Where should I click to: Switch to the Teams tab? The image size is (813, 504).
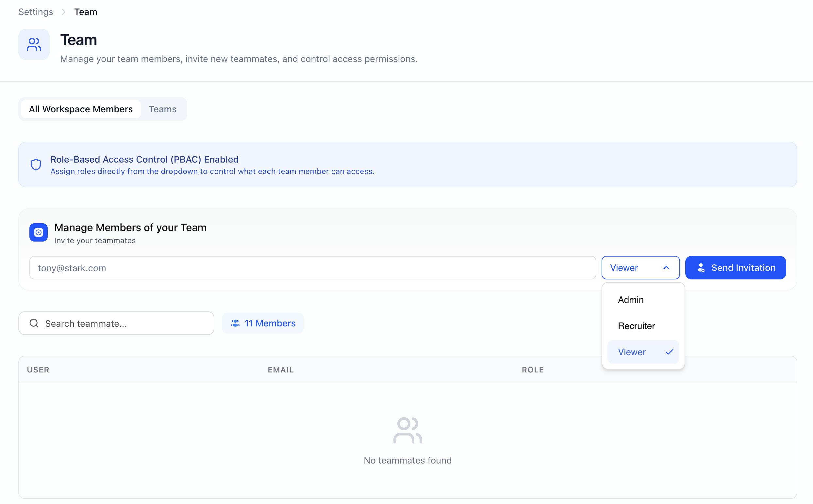[162, 109]
